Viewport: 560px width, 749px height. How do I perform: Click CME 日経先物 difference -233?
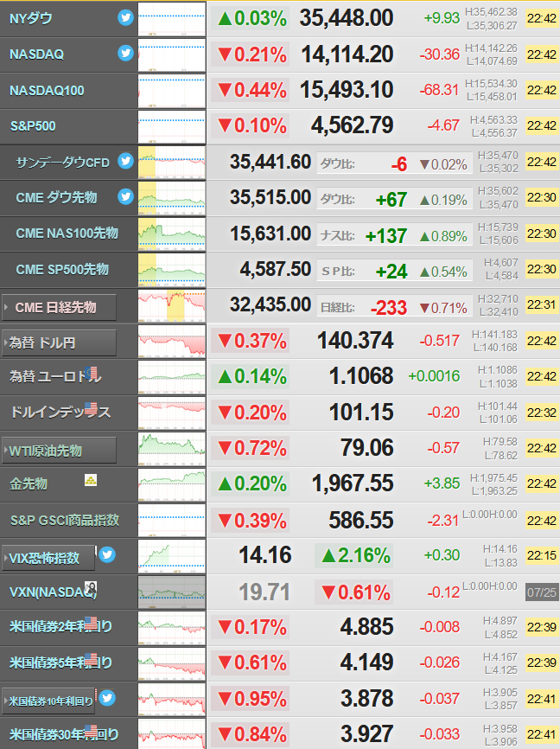click(x=389, y=308)
